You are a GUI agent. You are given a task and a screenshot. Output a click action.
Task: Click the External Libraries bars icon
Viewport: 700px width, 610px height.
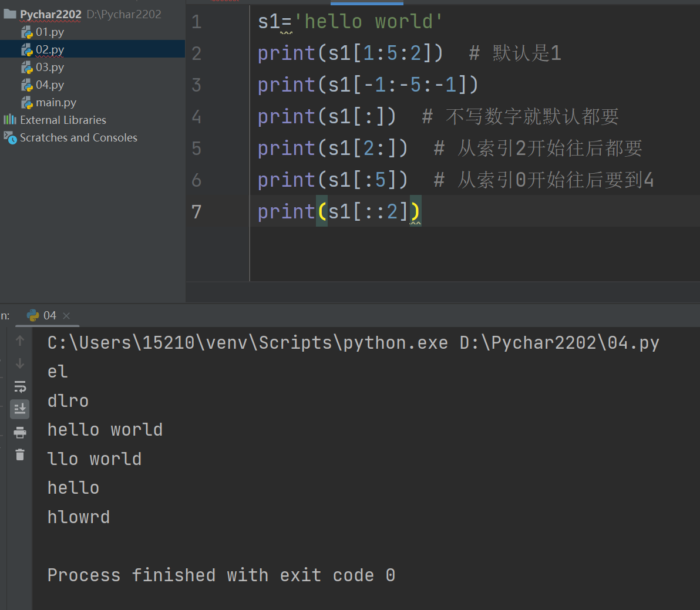[x=10, y=120]
